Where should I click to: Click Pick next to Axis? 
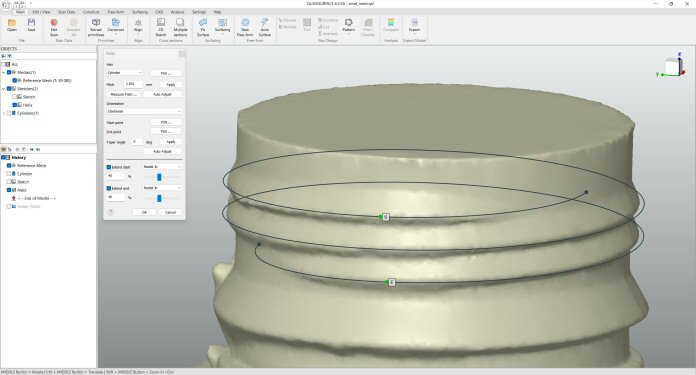coord(166,73)
